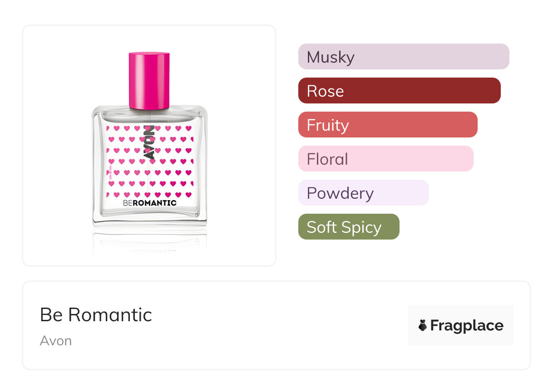This screenshot has height=392, width=553.
Task: Select the dark red Rose accord bar
Action: click(399, 91)
